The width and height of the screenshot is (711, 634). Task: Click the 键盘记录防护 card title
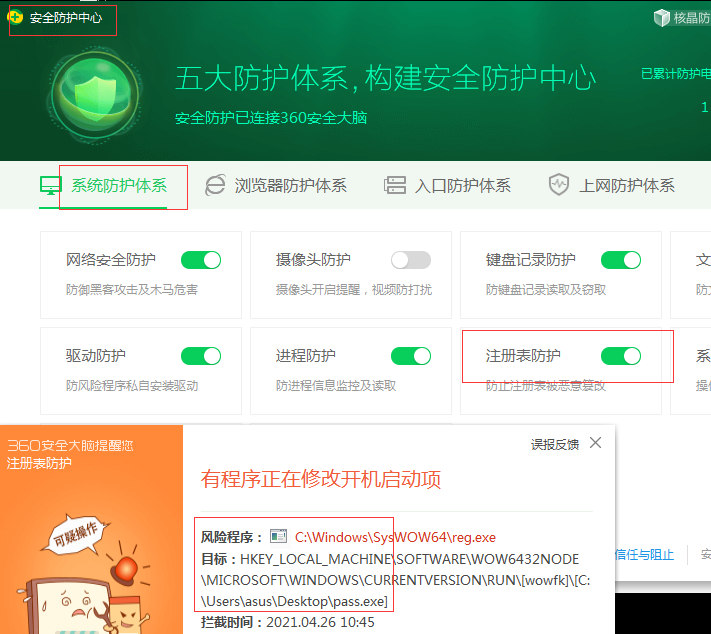[x=531, y=260]
